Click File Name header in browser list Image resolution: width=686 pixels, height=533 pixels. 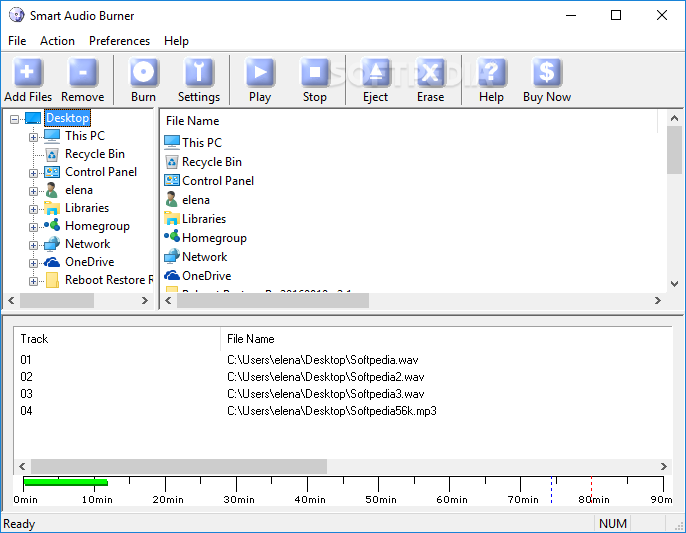[x=192, y=121]
